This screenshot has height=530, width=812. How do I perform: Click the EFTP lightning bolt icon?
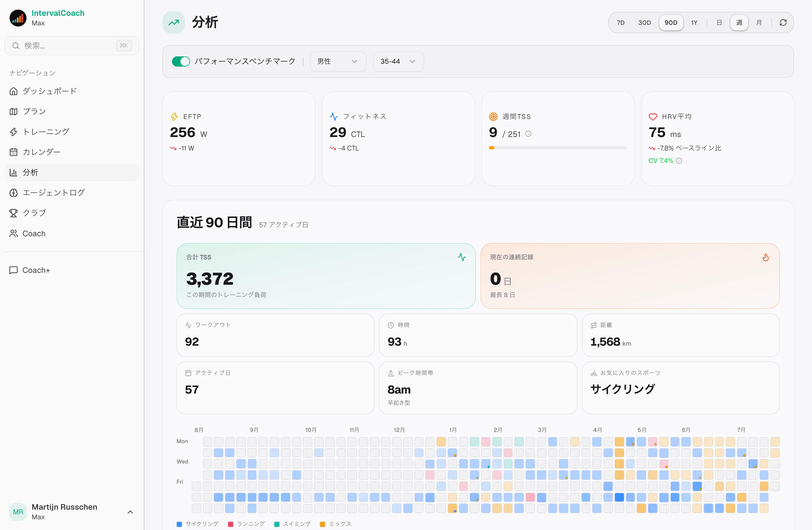point(174,117)
